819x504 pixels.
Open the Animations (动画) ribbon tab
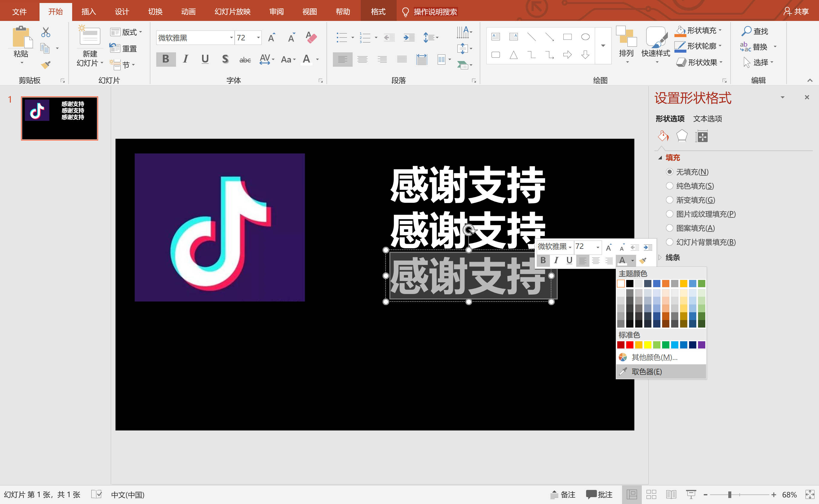point(188,12)
